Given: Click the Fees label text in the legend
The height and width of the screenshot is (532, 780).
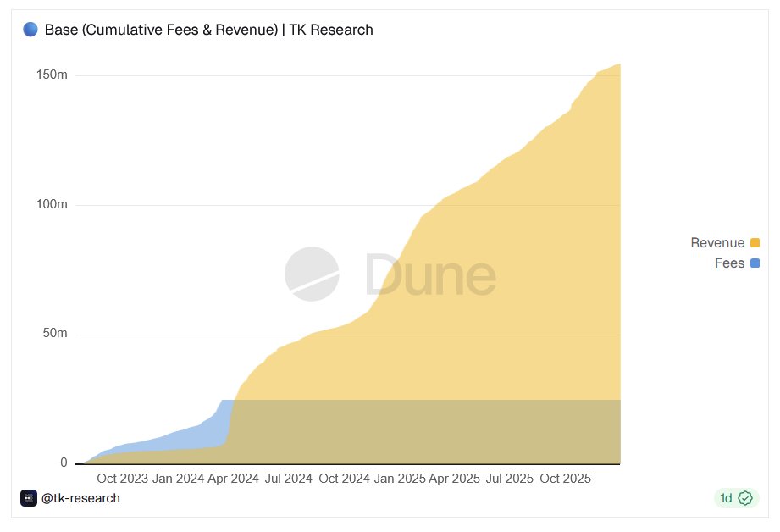Looking at the screenshot, I should tap(731, 263).
